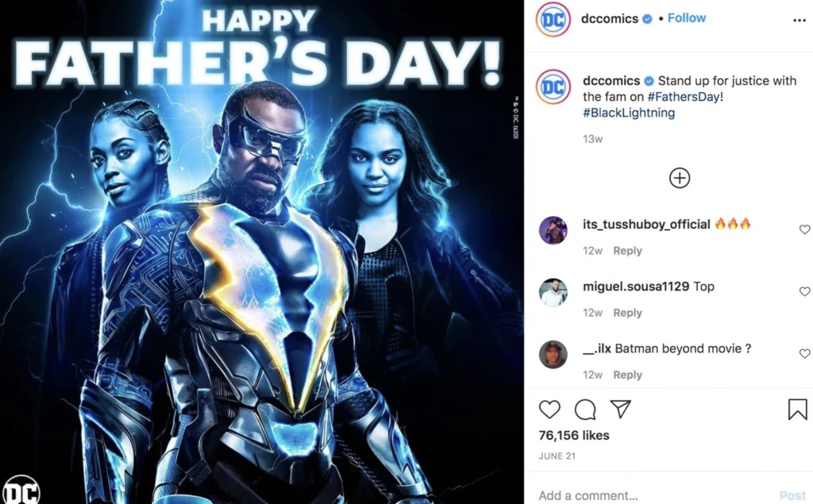Screen dimensions: 813x504
Task: Click the Follow link beside dccomics
Action: click(687, 18)
